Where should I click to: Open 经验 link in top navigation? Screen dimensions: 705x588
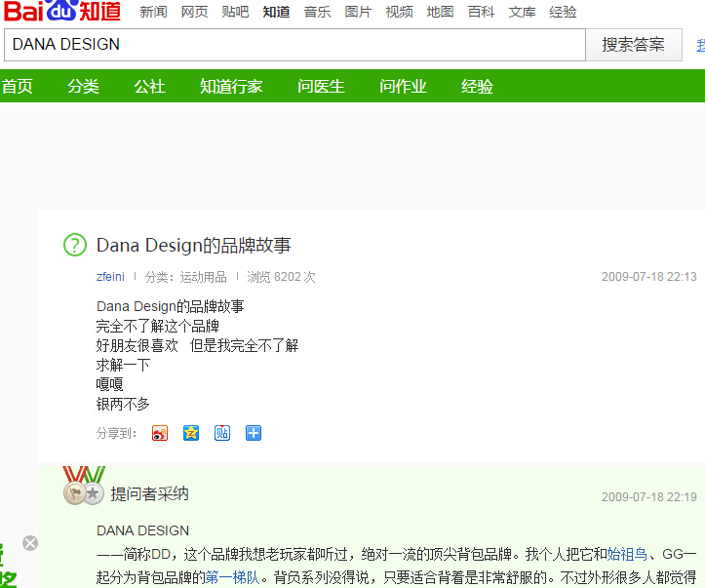tap(563, 12)
